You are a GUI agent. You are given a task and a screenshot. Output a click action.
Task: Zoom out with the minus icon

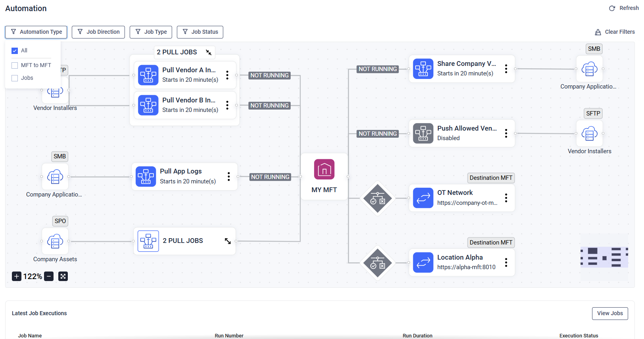[49, 276]
